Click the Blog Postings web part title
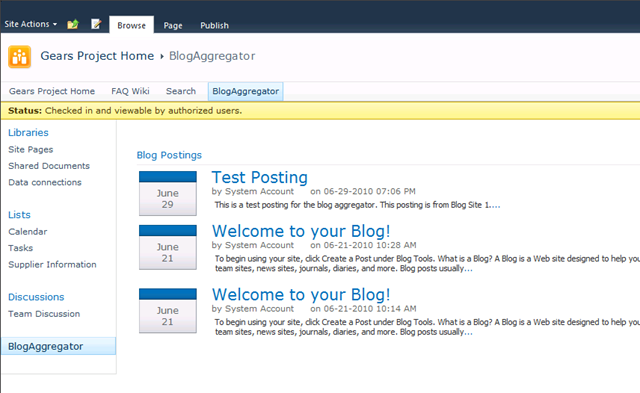 point(169,155)
